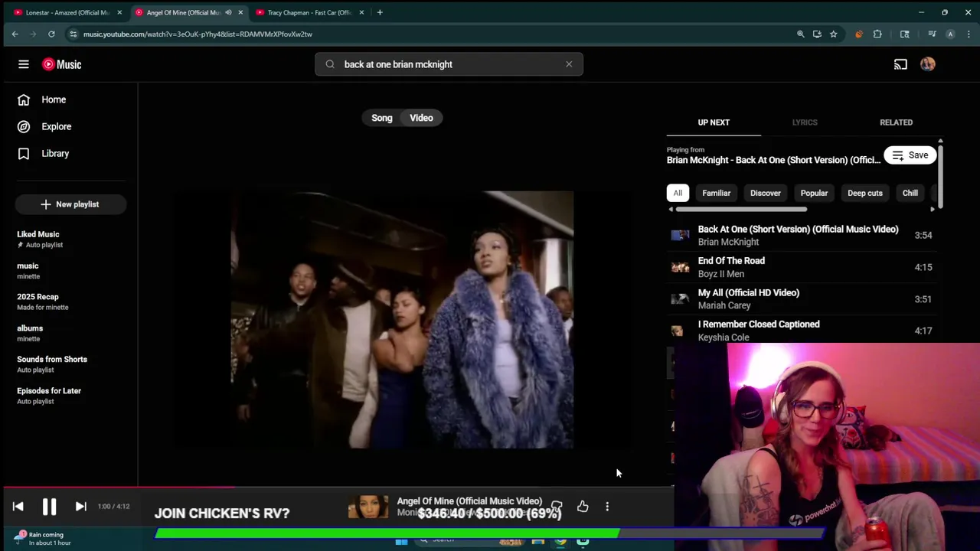Open Chrome zoom magnifier in address bar
980x551 pixels.
pos(800,34)
